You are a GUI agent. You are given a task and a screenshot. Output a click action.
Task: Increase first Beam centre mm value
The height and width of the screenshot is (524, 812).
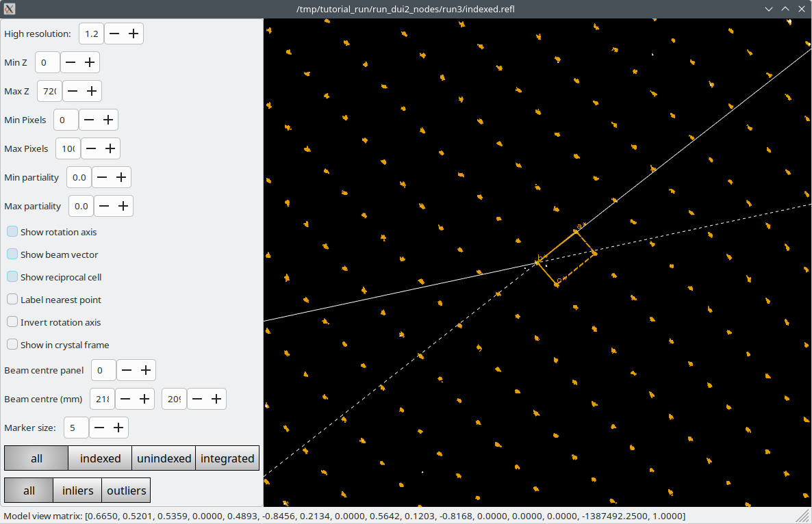[x=144, y=399]
